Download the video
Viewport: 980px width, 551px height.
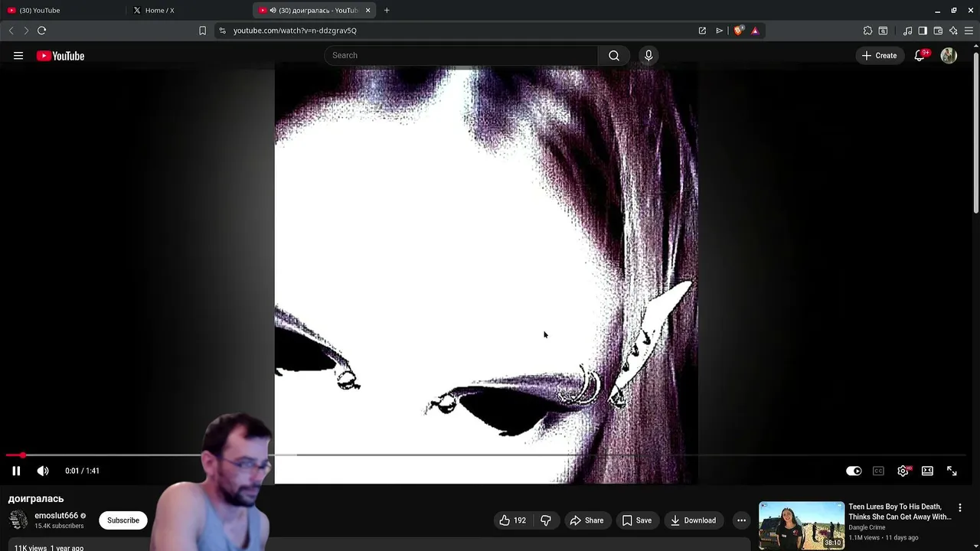pyautogui.click(x=693, y=520)
